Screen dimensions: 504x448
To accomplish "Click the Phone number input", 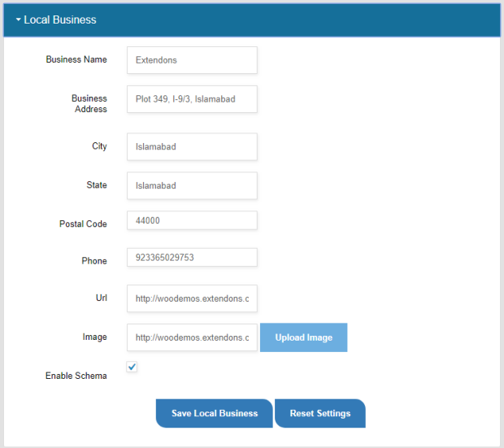I will tap(192, 258).
